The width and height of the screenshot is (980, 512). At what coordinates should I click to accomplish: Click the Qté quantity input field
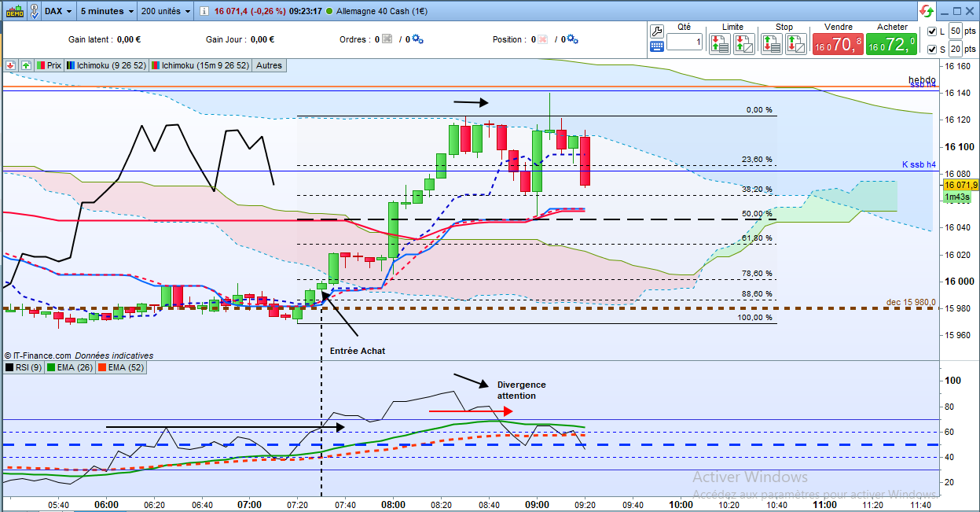point(685,42)
